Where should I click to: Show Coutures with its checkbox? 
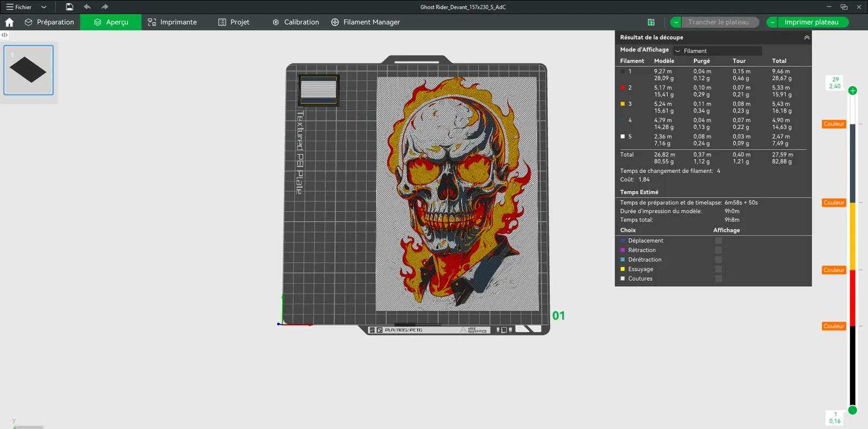718,279
